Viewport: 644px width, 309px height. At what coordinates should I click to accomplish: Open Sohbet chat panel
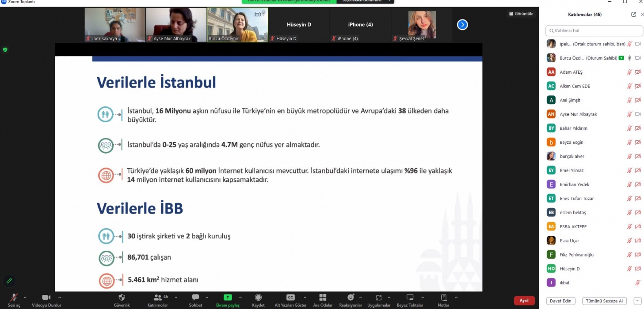click(195, 298)
